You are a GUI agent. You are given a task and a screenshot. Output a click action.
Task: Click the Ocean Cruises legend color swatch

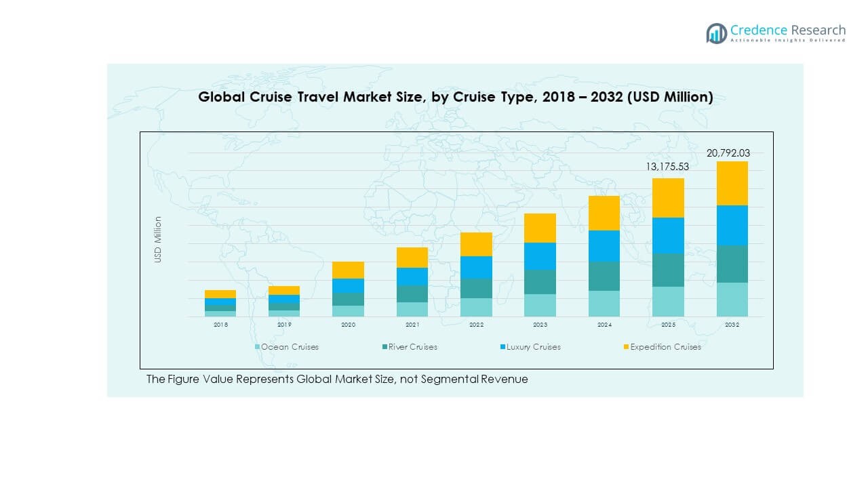point(257,347)
